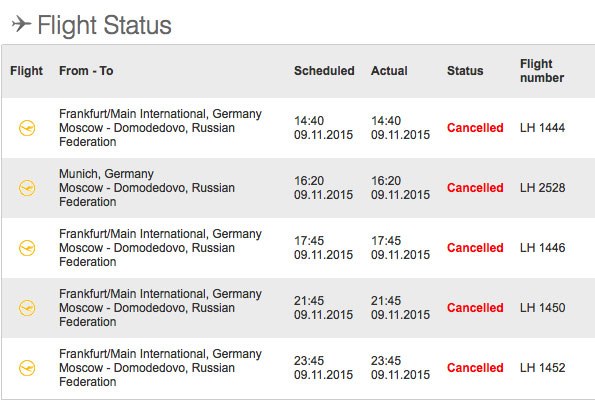Click Lufthansa logo for flight LH 1444
This screenshot has height=400, width=595.
tap(27, 128)
